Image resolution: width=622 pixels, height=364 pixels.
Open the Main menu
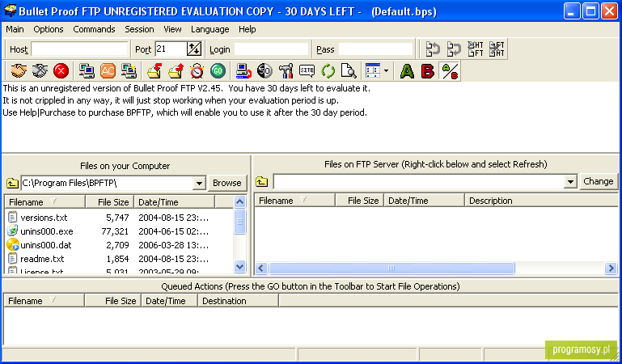tap(15, 29)
